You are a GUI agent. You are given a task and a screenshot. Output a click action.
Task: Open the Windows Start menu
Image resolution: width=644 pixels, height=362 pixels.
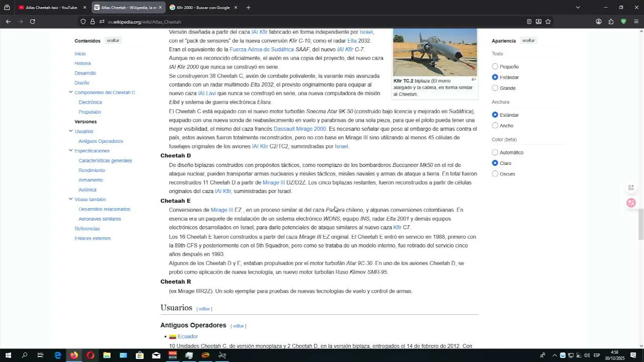pyautogui.click(x=8, y=355)
